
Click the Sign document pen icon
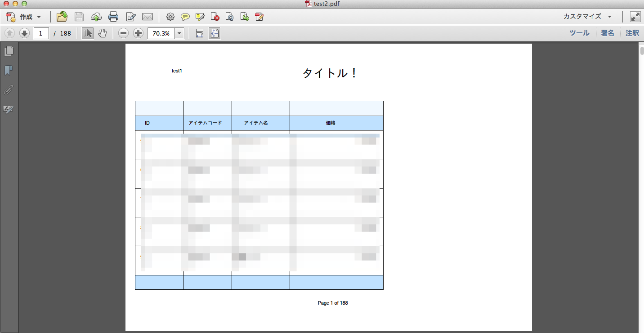(x=259, y=17)
